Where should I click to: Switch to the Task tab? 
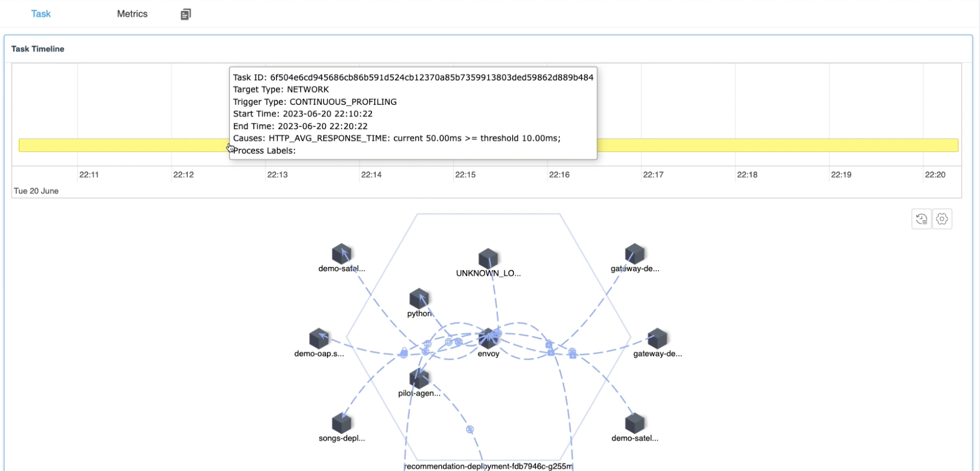click(40, 14)
